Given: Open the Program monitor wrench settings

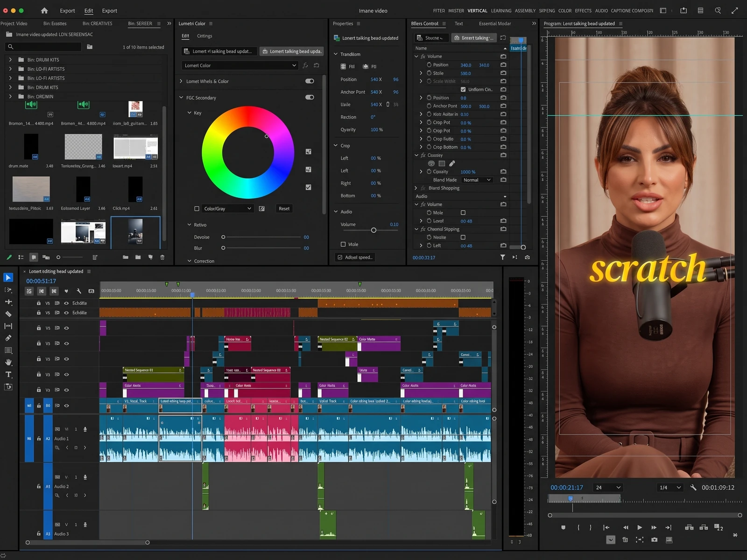Looking at the screenshot, I should click(x=693, y=487).
